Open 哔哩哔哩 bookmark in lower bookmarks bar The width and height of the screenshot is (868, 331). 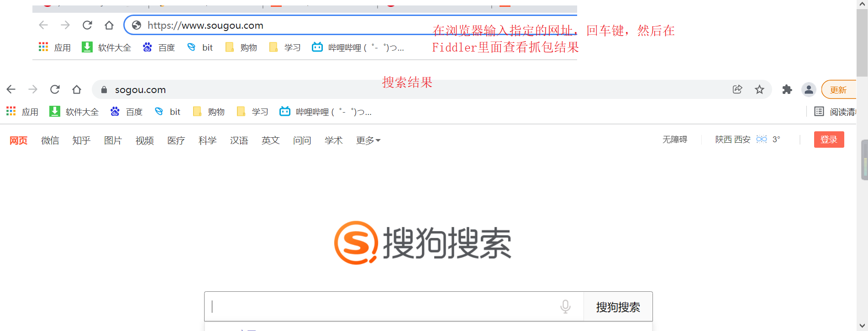326,112
